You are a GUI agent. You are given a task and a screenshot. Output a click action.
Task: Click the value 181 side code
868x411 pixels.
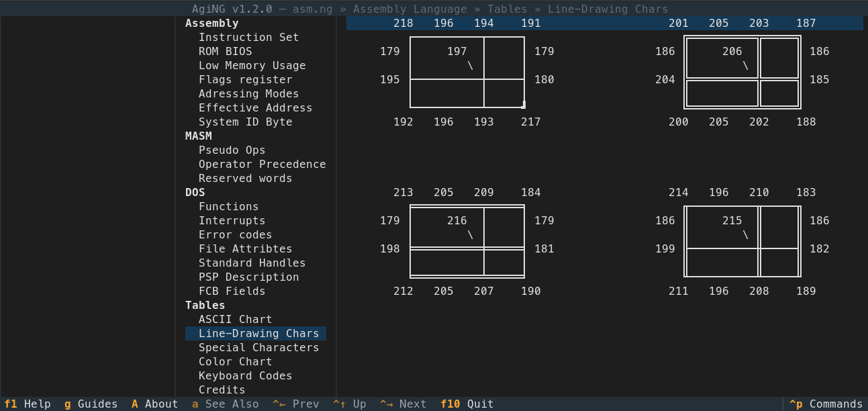pyautogui.click(x=544, y=249)
